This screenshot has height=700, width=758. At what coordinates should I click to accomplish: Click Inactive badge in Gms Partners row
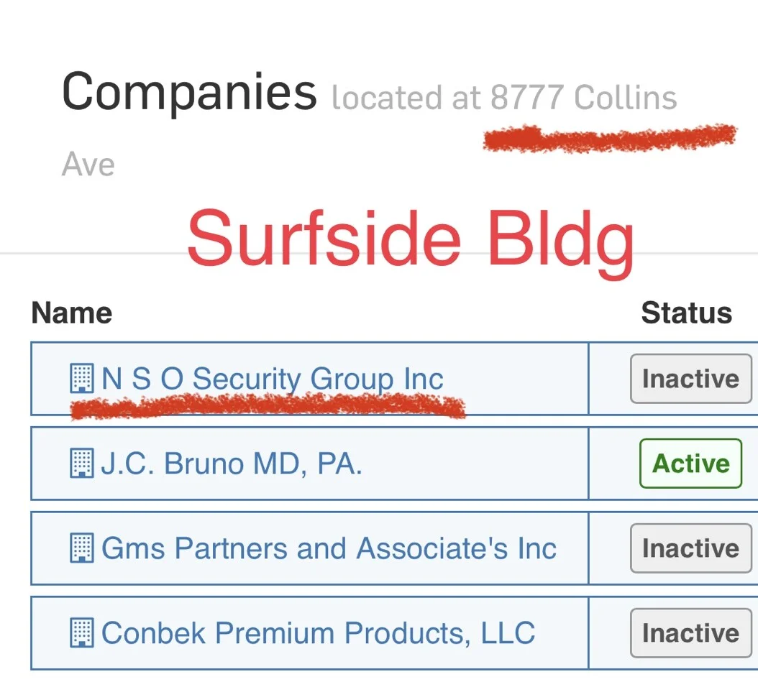(x=690, y=548)
